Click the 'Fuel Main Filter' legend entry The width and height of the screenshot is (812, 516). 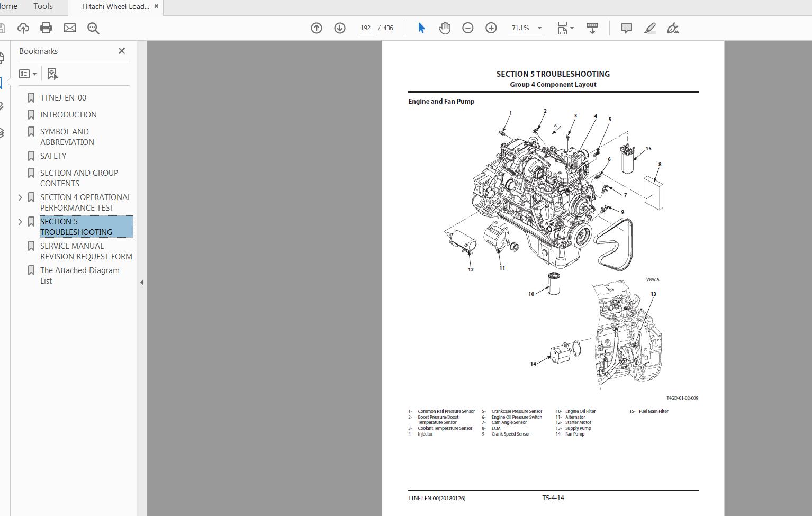tap(653, 411)
